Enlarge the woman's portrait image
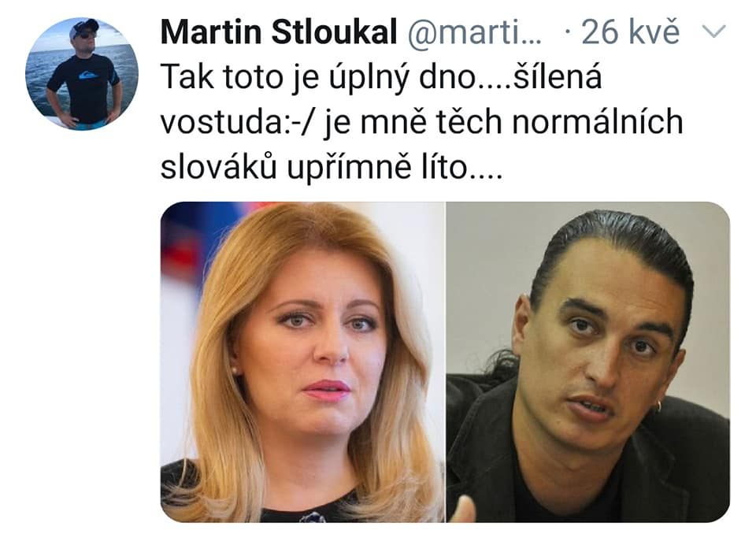The height and width of the screenshot is (545, 756). pos(302,361)
